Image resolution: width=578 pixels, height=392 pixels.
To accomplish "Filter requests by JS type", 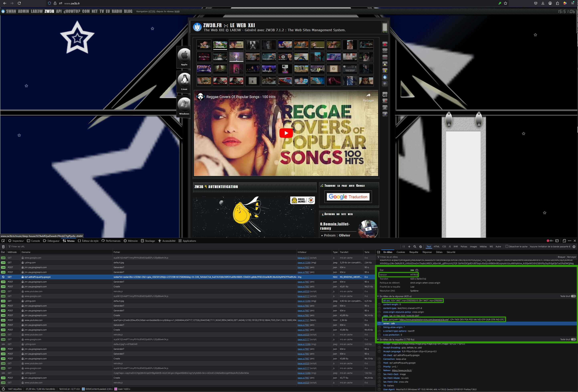I will pyautogui.click(x=450, y=247).
